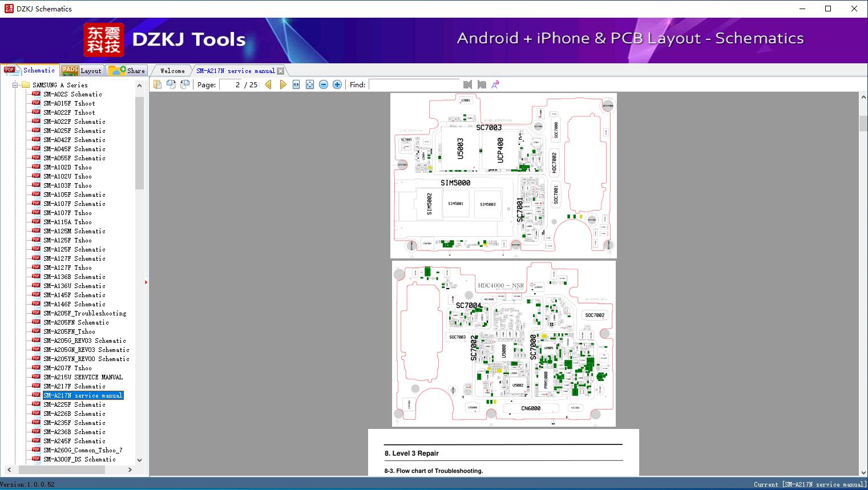Screen dimensions: 868x490
Task: Click the PDF icon beside SM-A107F Tshoo
Action: coord(36,212)
